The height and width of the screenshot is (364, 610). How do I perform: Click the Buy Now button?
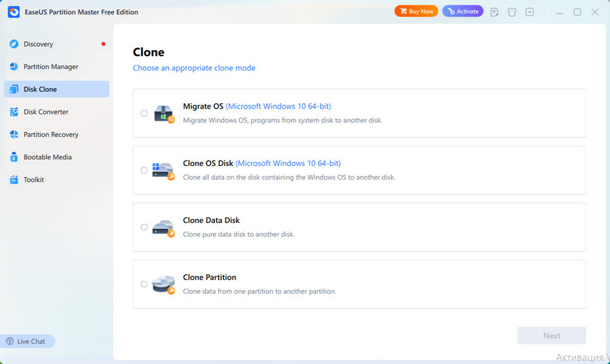(x=416, y=12)
